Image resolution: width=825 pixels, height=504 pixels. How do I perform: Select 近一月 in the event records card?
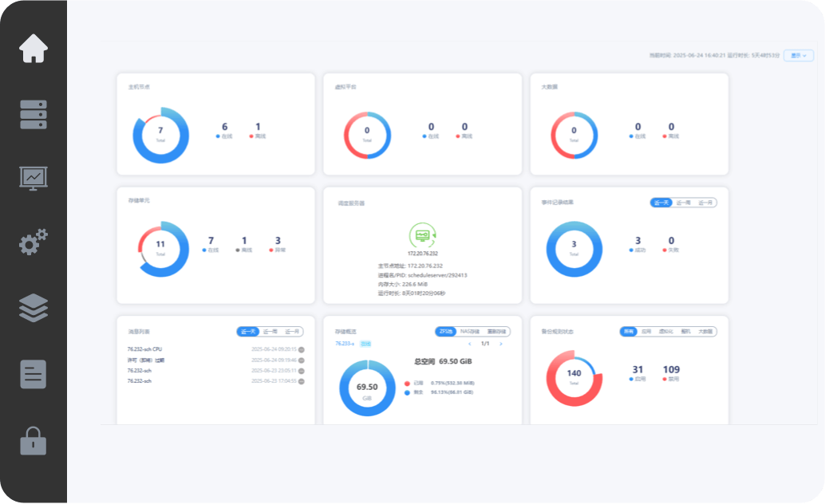click(x=706, y=203)
